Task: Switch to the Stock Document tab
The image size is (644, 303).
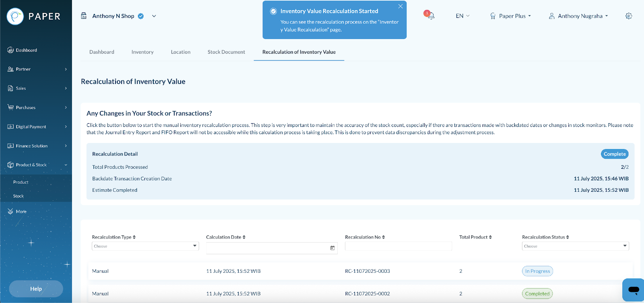Action: 226,52
